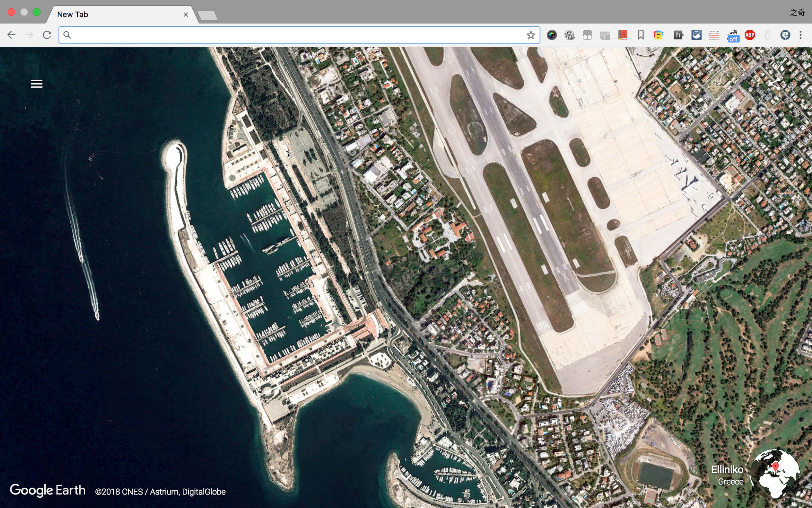Click the gray bookmark ribbon extension
Image resolution: width=812 pixels, height=508 pixels.
pyautogui.click(x=641, y=35)
